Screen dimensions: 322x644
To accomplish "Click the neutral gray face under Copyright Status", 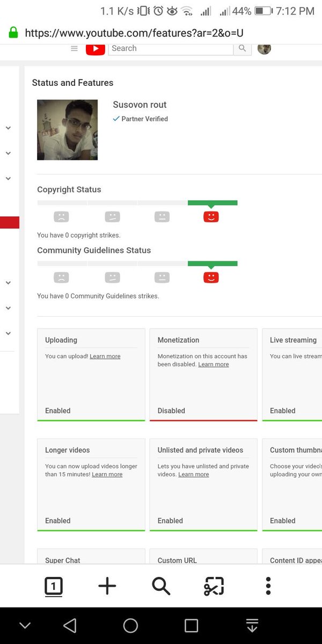I will point(162,217).
